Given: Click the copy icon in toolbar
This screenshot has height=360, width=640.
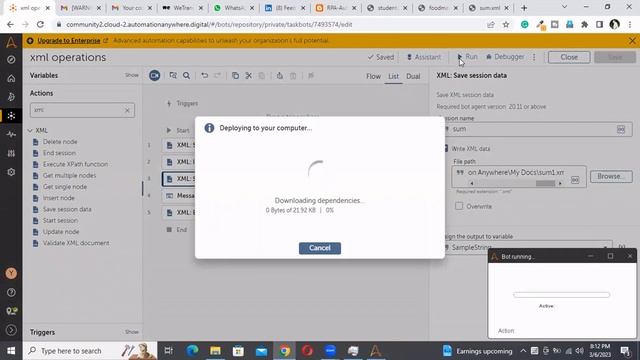Looking at the screenshot, I should click(x=235, y=76).
